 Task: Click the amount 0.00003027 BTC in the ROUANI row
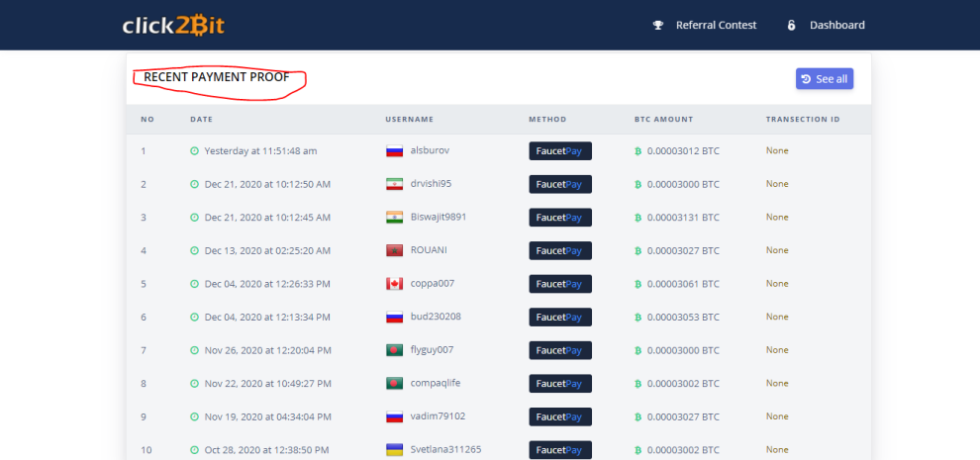[683, 250]
